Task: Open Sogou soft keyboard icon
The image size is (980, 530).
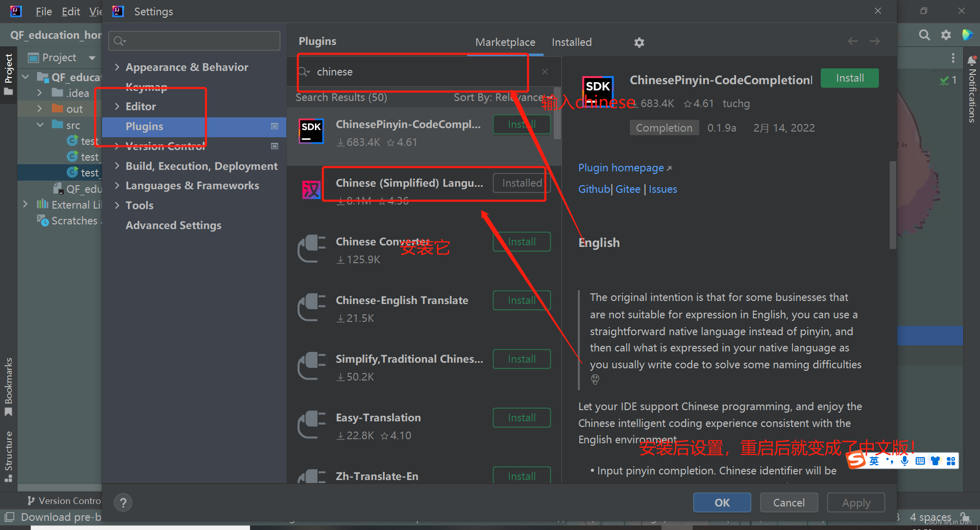Action: pos(920,461)
